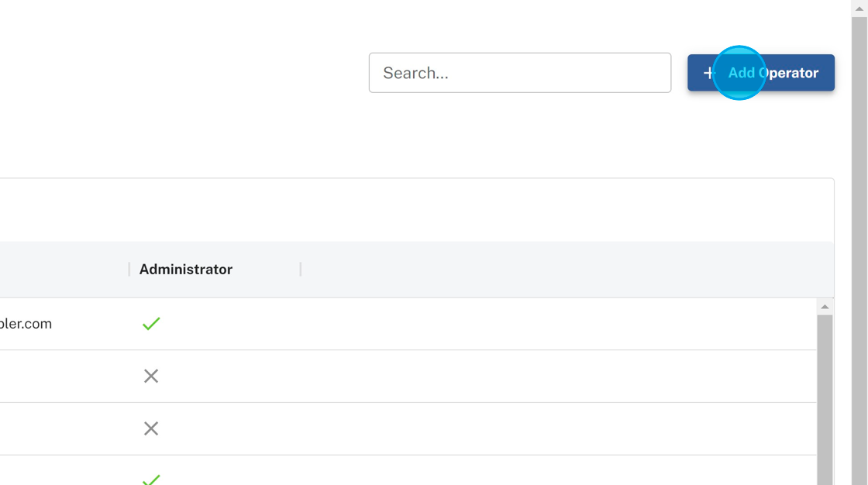Click the page scrollbar's up arrow
Screen dimensions: 868x485
pyautogui.click(x=859, y=7)
